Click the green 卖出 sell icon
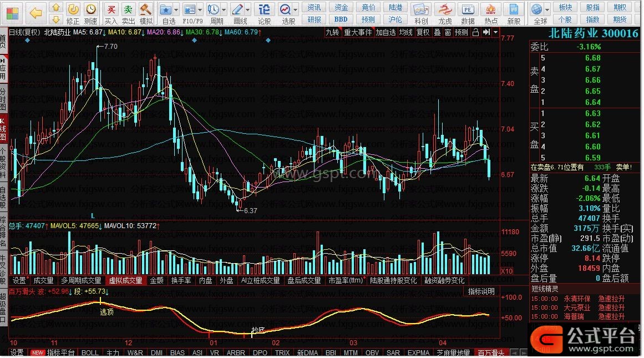The image size is (644, 358). tap(128, 9)
